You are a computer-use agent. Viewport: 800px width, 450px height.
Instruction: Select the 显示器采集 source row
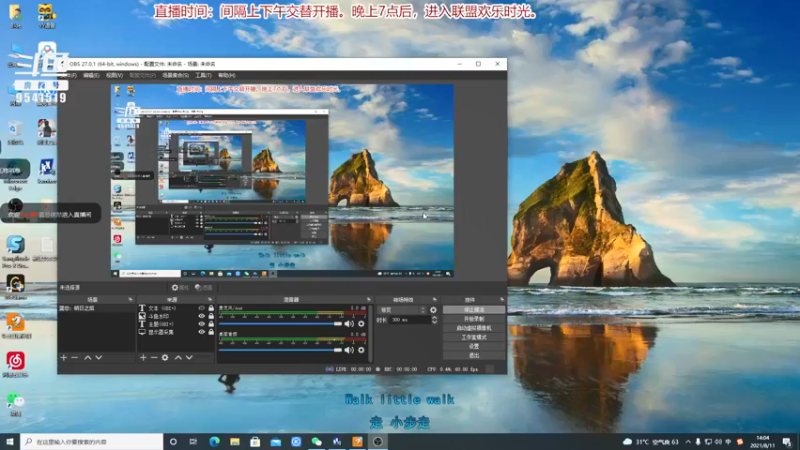[x=177, y=332]
